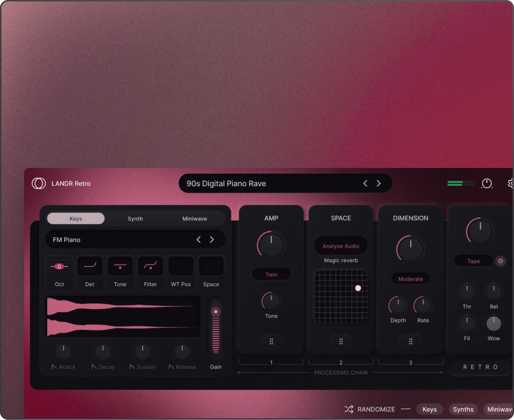Click the RETRO button
Image resolution: width=514 pixels, height=420 pixels.
(x=480, y=367)
